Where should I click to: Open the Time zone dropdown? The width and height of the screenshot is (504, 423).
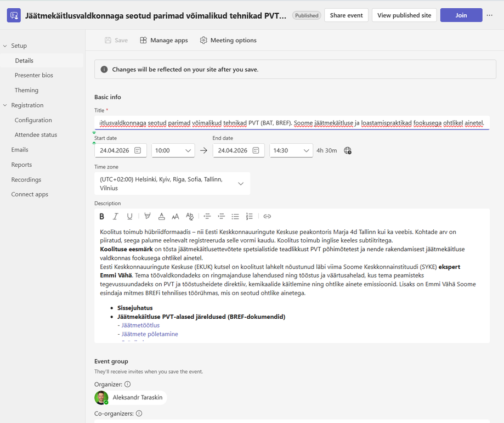click(x=172, y=184)
